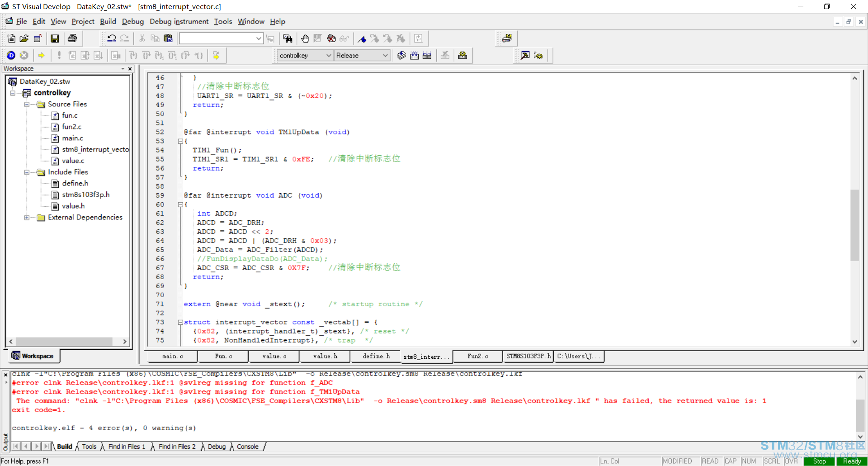Click the Stop status indicator
The height and width of the screenshot is (466, 868).
click(819, 461)
